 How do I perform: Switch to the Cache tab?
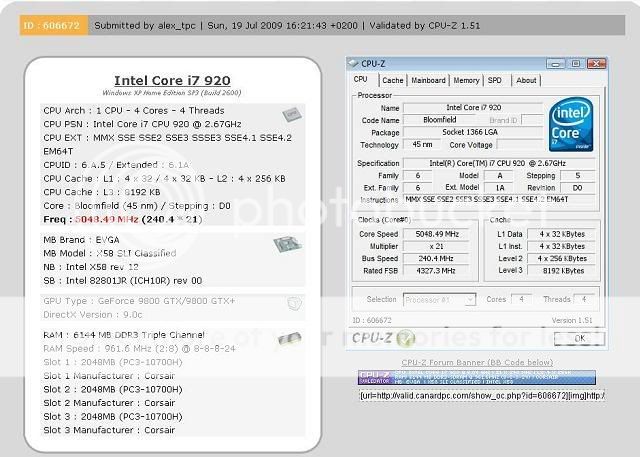(x=393, y=80)
